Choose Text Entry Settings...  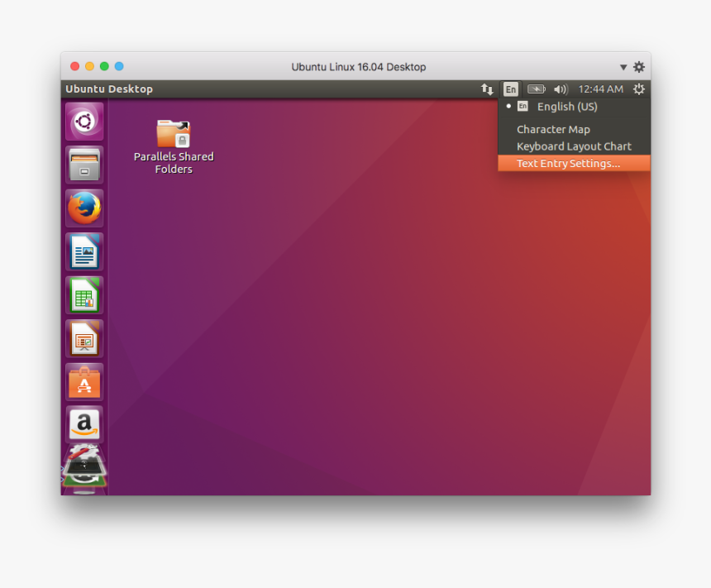(x=574, y=164)
